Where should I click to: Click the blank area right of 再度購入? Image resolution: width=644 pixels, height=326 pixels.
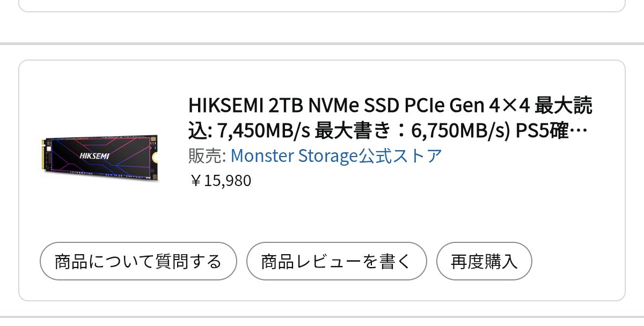tap(577, 262)
